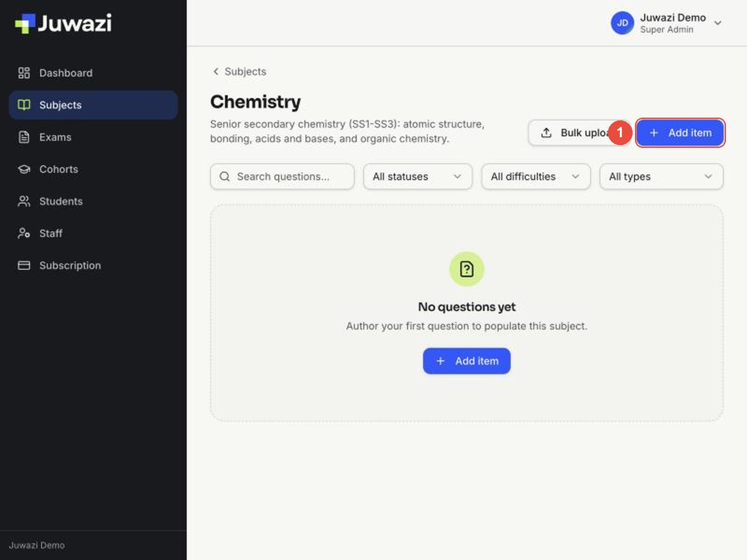Navigate to Students

(93, 201)
